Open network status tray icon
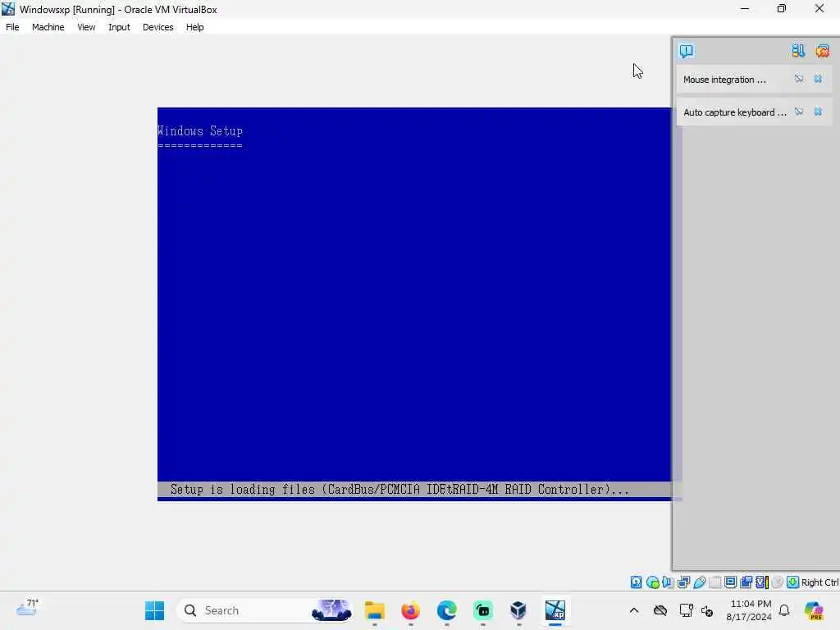840x630 pixels. pos(686,610)
